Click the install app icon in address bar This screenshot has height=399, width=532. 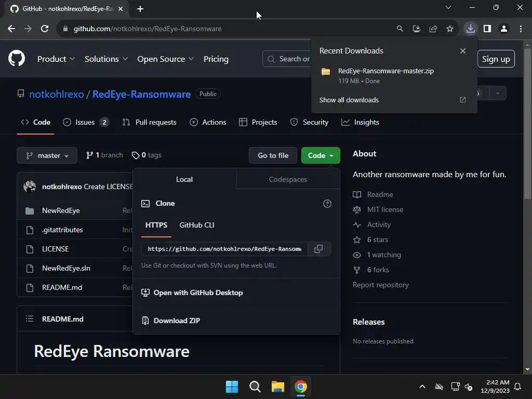click(x=417, y=29)
